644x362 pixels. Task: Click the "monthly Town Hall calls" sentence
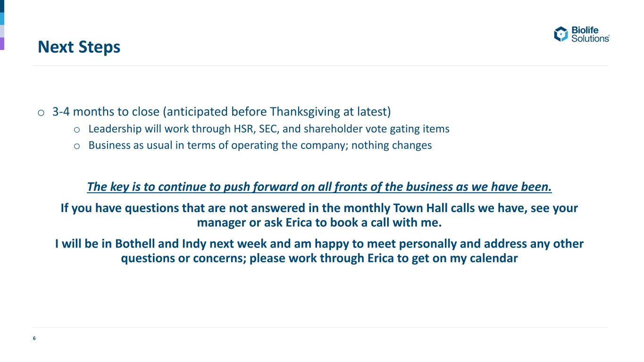pos(319,208)
